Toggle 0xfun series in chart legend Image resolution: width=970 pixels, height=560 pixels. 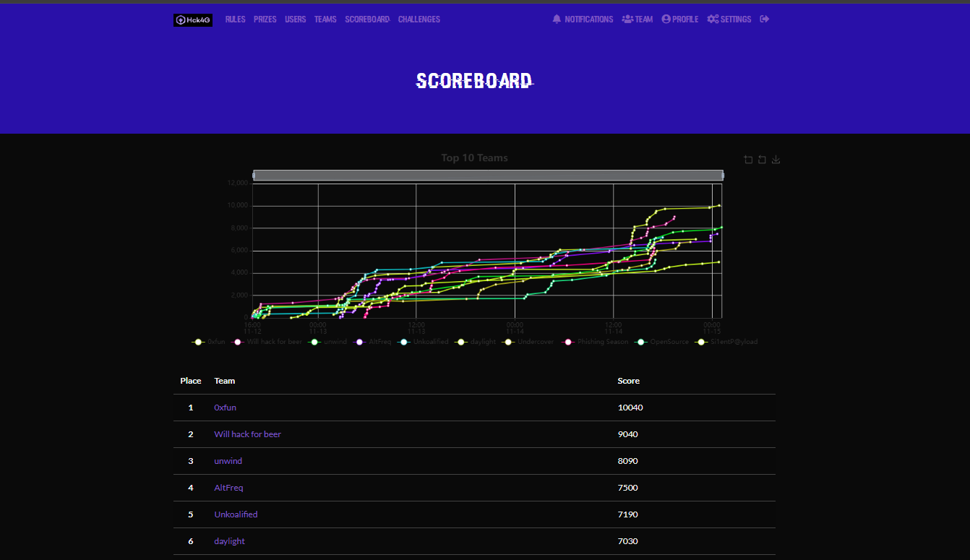[209, 342]
